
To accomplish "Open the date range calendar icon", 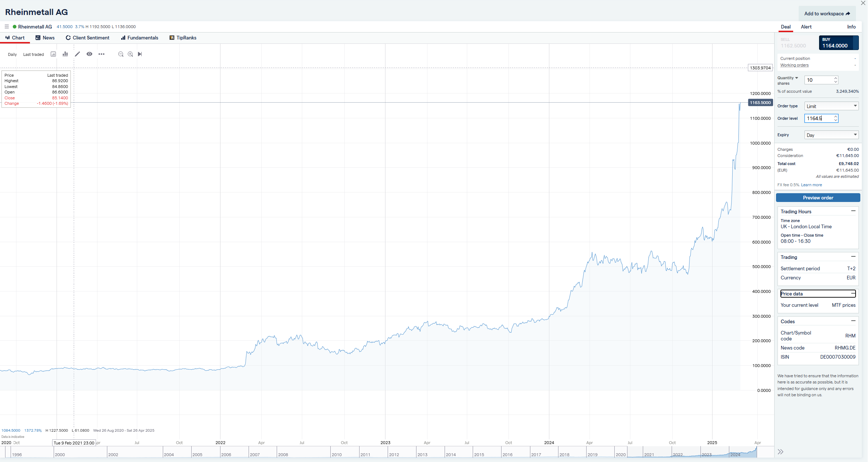I will click(x=53, y=54).
